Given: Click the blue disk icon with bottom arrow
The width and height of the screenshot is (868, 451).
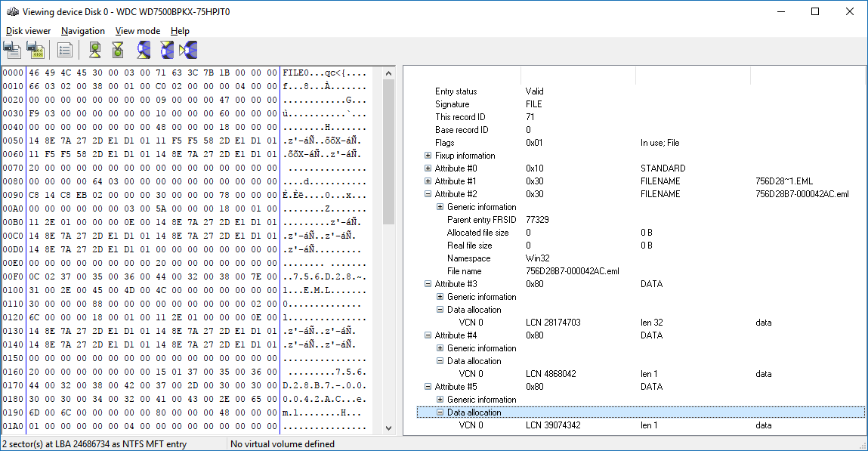Looking at the screenshot, I should [x=144, y=50].
